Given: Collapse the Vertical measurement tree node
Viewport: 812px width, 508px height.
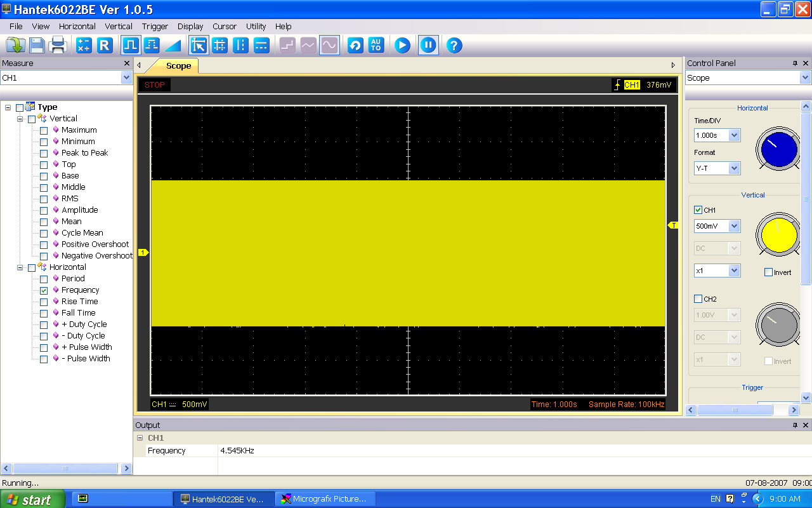Looking at the screenshot, I should [x=20, y=119].
